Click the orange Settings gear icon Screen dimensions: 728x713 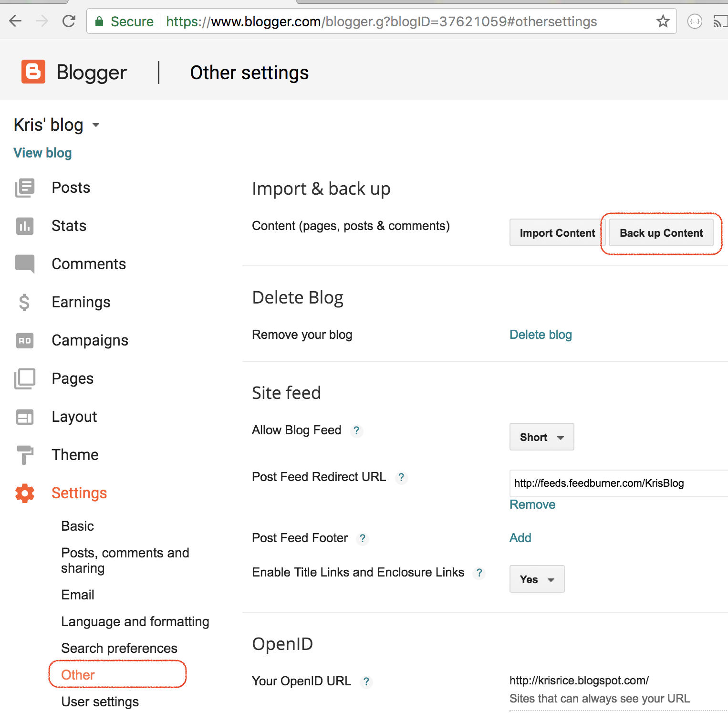click(x=25, y=493)
